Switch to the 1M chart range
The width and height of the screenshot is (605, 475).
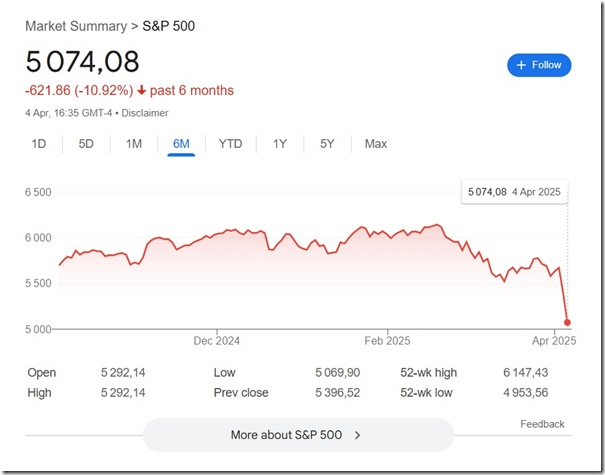click(134, 144)
